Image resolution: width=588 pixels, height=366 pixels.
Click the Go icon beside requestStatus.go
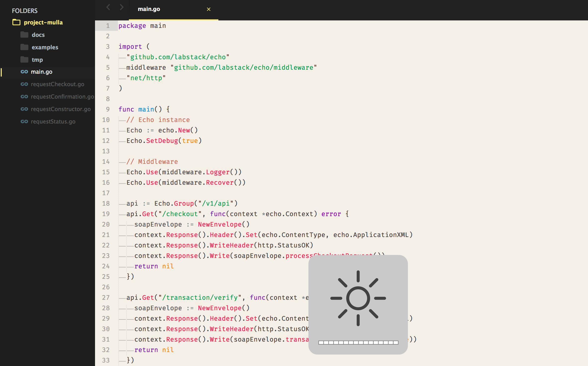[24, 122]
